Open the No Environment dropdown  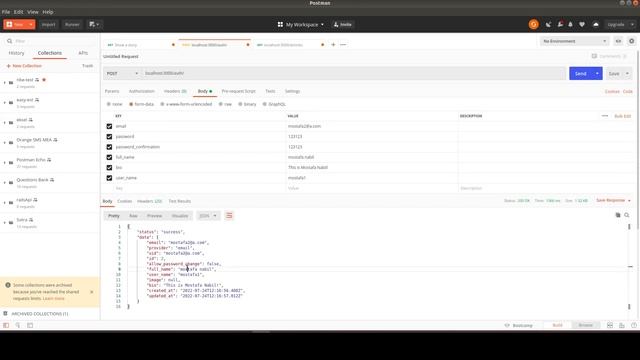pos(574,41)
